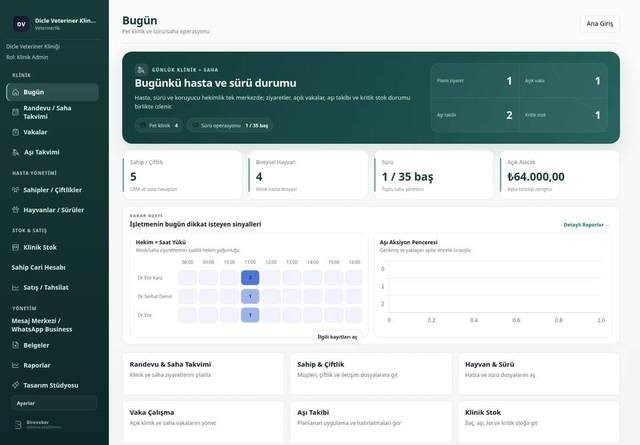Click Dr. Ece Kara's 11:00 heatmap cell
Screen dimensions: 640x445
click(x=250, y=278)
